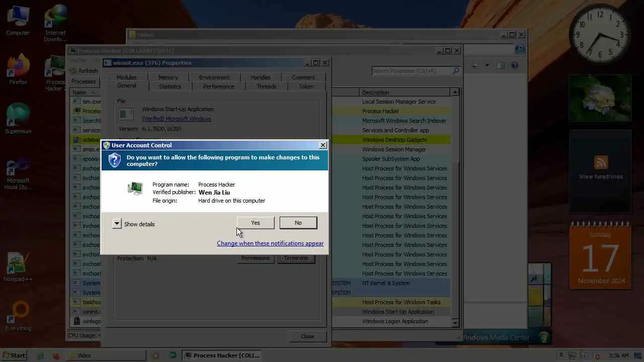The width and height of the screenshot is (644, 362).
Task: Switch to Processes tab in Process Hacker
Action: point(84,81)
